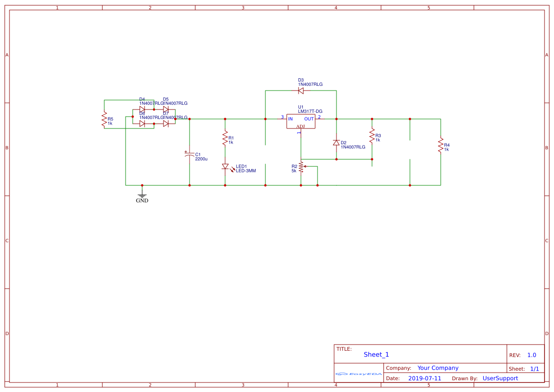The image size is (554, 392).
Task: Click the D2 diode symbol
Action: [336, 143]
